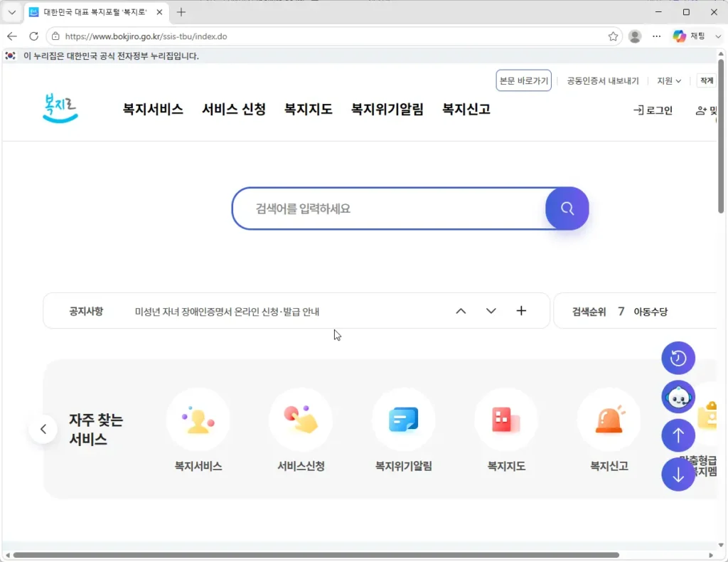Viewport: 728px width, 562px height.
Task: Open the 복지지도 shortcut icon
Action: 506,420
